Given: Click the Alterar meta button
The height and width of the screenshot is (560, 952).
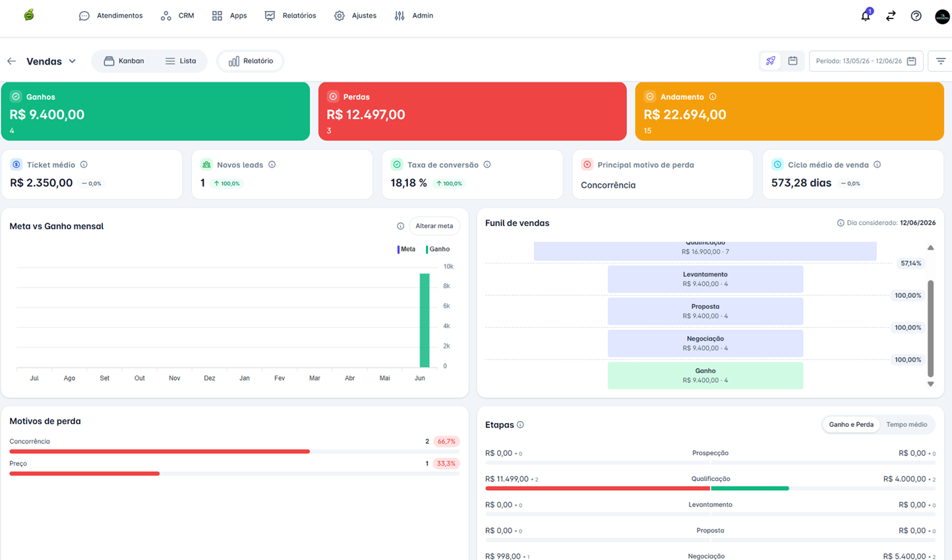Looking at the screenshot, I should 434,226.
